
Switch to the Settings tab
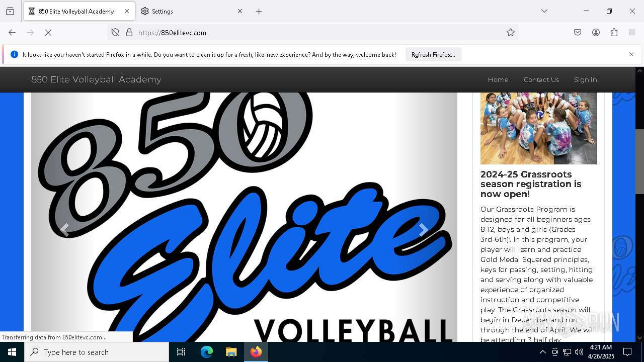click(192, 11)
